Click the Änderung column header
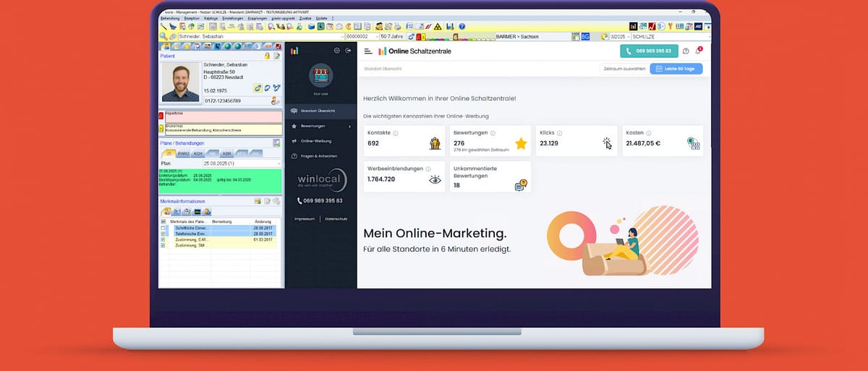 (x=263, y=221)
